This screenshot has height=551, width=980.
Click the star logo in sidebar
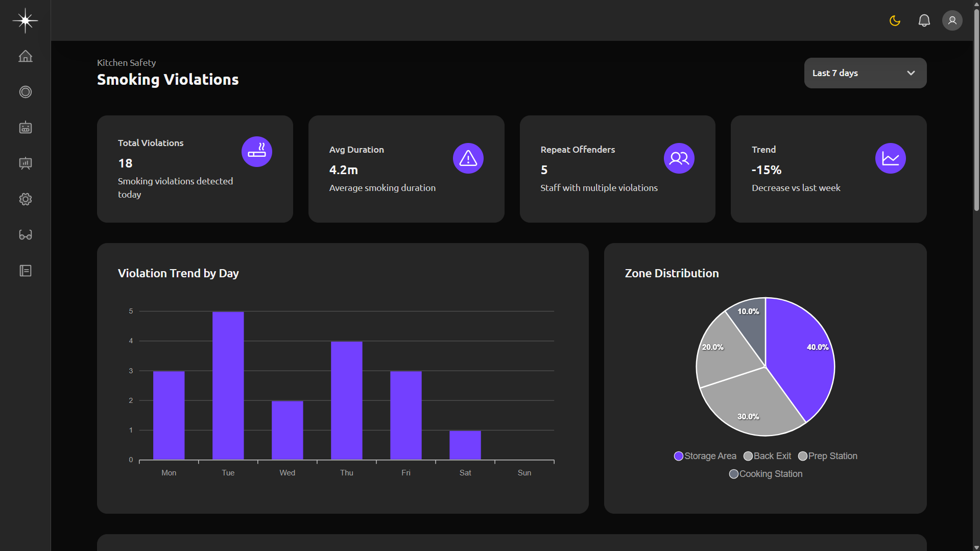(25, 20)
